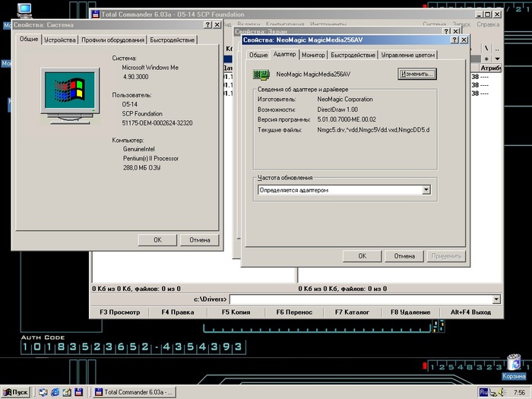Click Отмена in the NeoMagic properties dialog

(404, 256)
